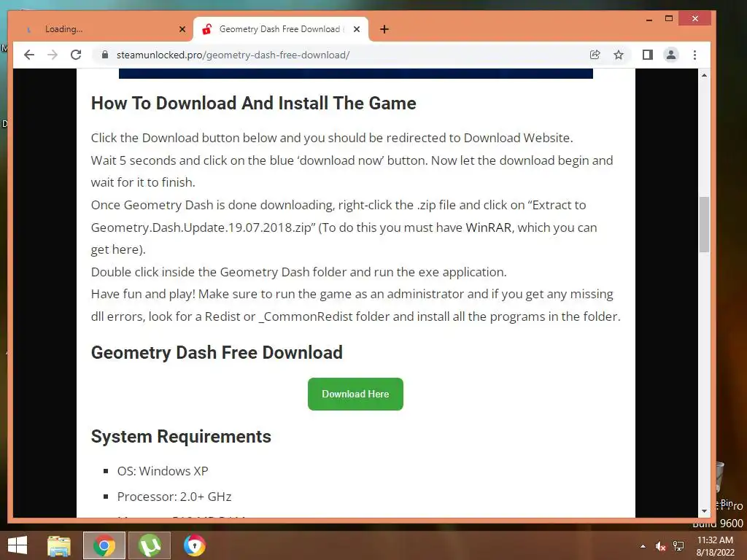Image resolution: width=747 pixels, height=560 pixels.
Task: Open the Chrome three-dot menu
Action: click(694, 55)
